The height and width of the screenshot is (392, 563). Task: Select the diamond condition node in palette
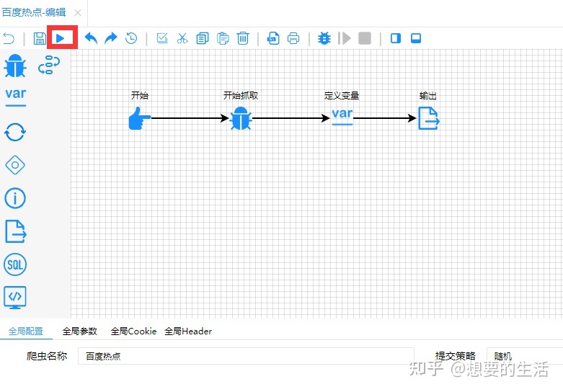[x=15, y=165]
